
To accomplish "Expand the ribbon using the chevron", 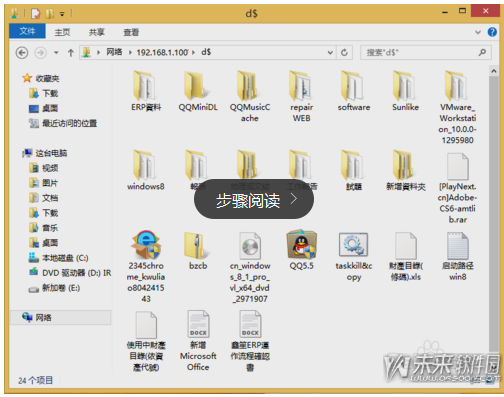I will tap(478, 32).
